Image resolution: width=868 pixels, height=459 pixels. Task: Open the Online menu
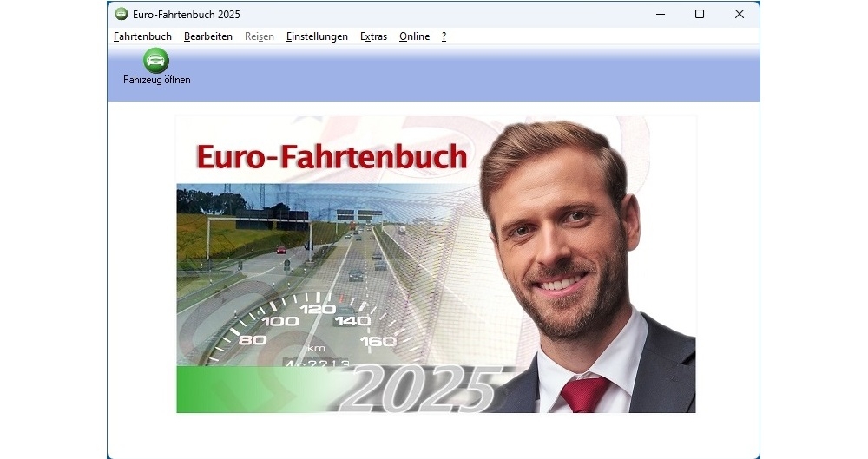414,36
